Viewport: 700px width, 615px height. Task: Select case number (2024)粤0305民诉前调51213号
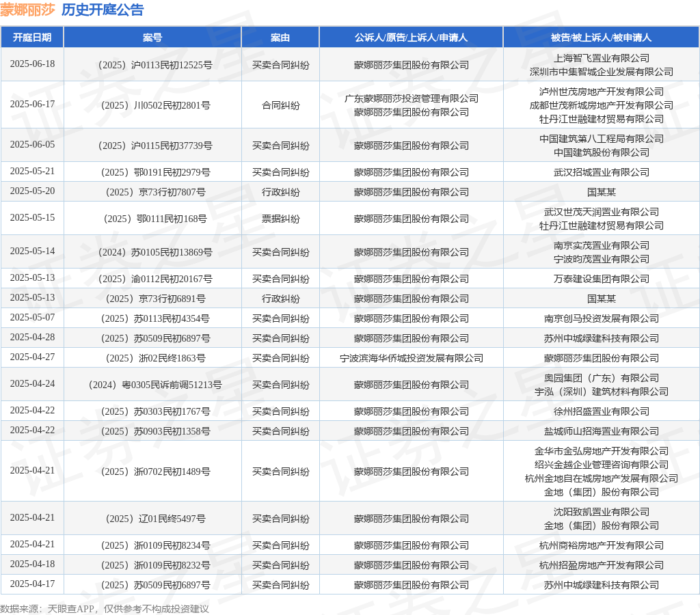pyautogui.click(x=155, y=385)
